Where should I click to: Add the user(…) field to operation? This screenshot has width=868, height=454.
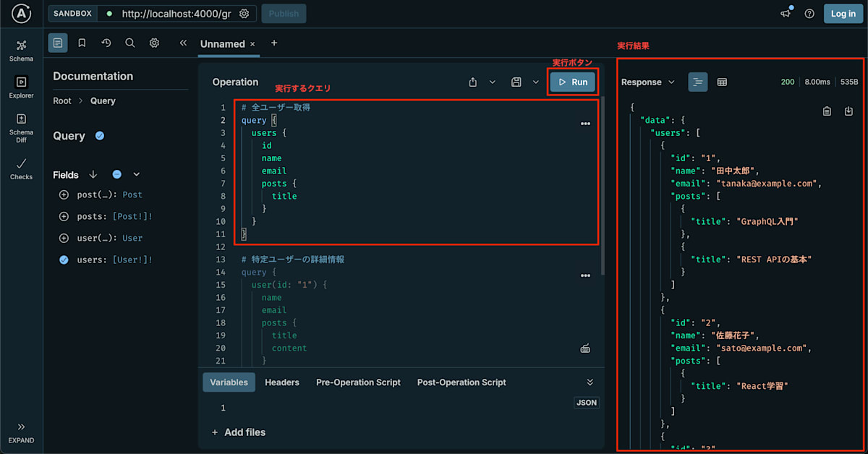(x=64, y=238)
